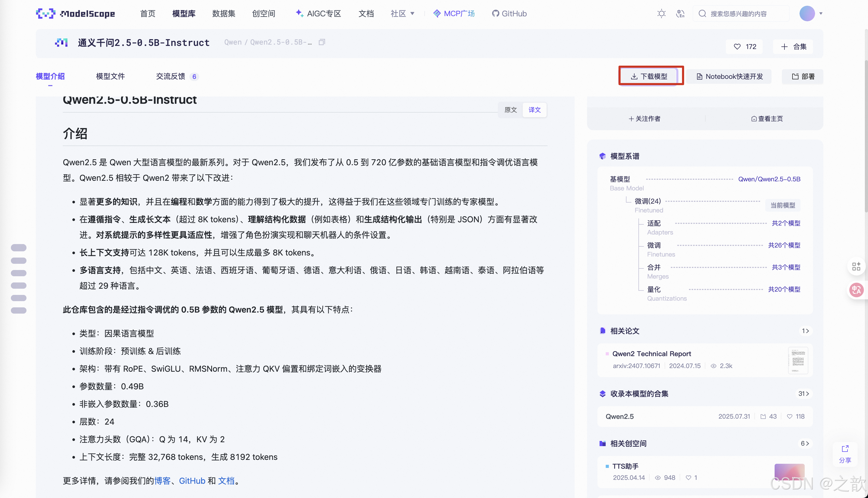Open Notebook快速开发

point(729,76)
